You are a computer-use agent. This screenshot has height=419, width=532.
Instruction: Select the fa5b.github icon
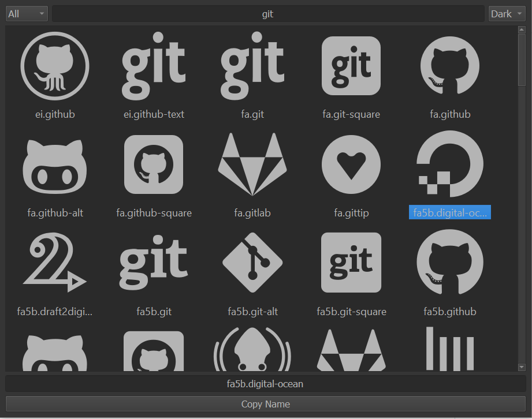[x=450, y=261]
